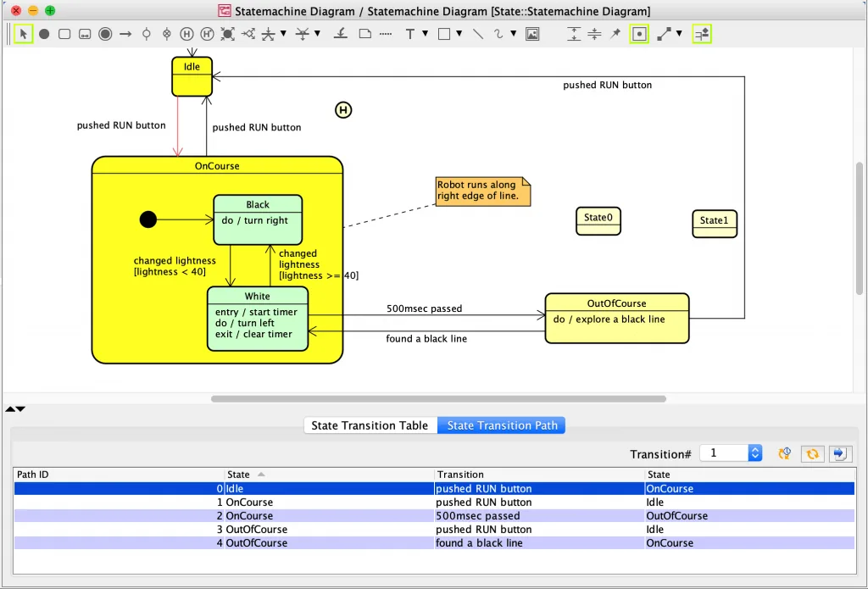This screenshot has width=868, height=589.
Task: Pick the Entry Point tool icon
Action: coord(146,34)
